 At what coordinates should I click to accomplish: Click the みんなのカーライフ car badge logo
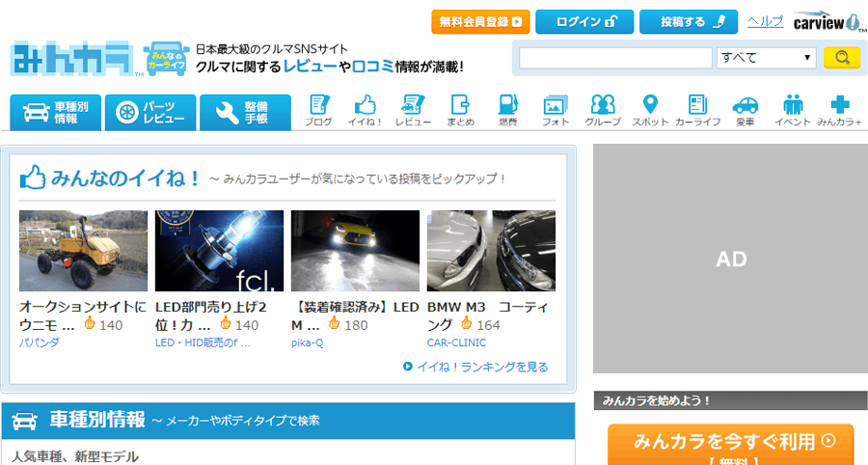tap(167, 58)
